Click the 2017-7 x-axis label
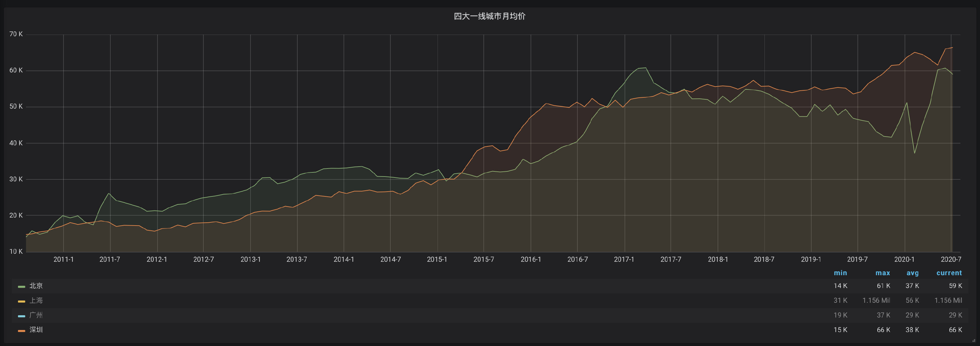 tap(671, 259)
